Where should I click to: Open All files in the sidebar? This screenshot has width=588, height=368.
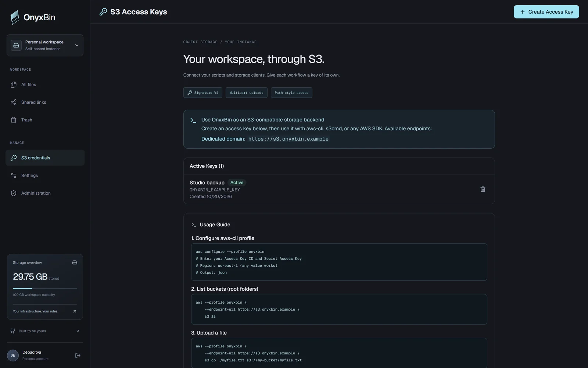tap(45, 85)
